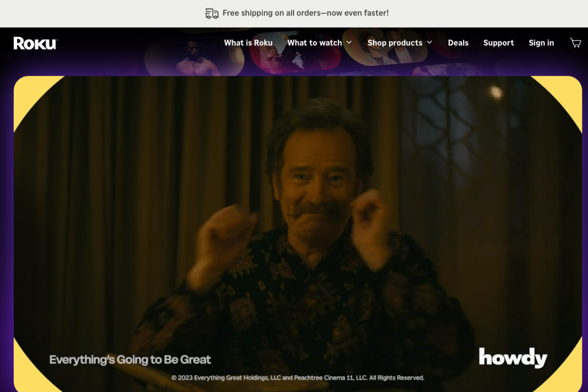Click the free shipping banner text
The image size is (588, 392).
tap(305, 13)
